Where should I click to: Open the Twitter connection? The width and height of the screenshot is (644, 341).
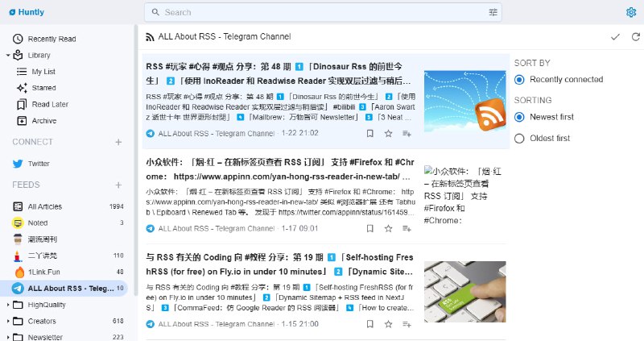(x=38, y=164)
